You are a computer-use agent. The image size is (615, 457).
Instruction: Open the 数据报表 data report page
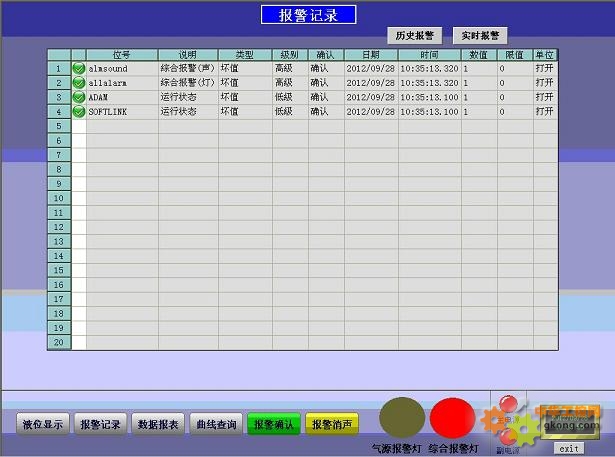coord(159,425)
